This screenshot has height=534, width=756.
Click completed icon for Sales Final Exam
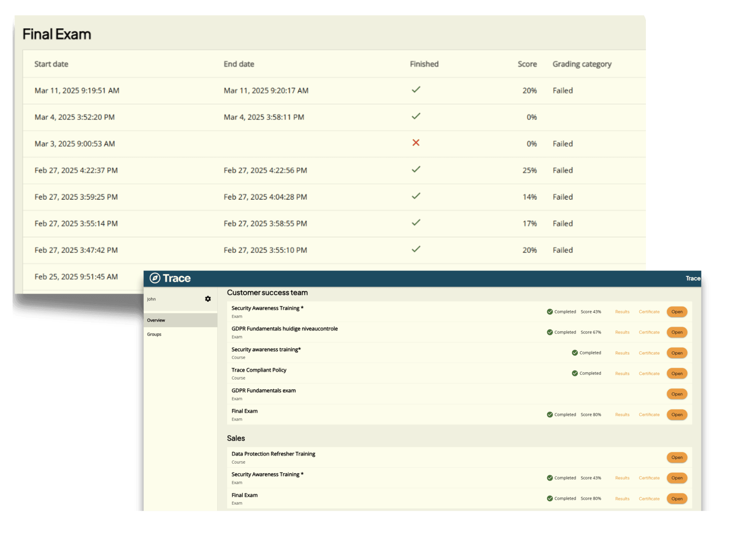(550, 498)
